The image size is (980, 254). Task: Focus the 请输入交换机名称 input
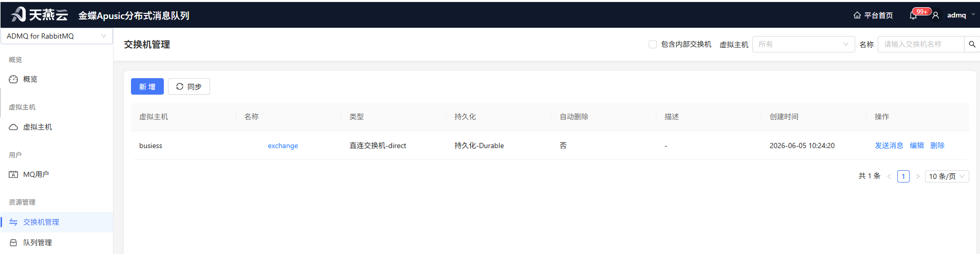(x=921, y=44)
